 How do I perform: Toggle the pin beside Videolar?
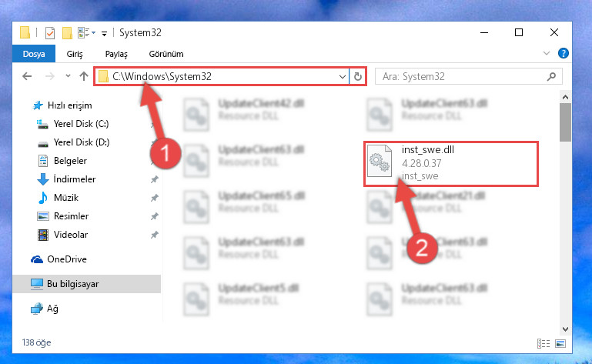pos(154,235)
